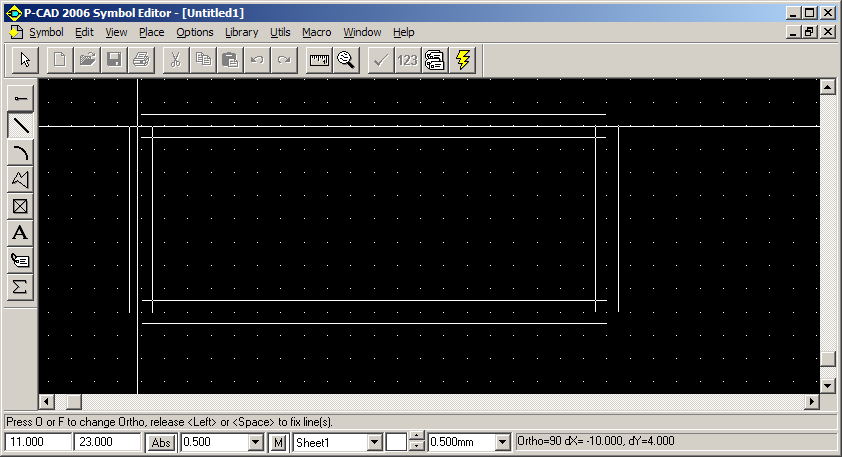
Task: Cut with the scissors icon
Action: click(175, 60)
